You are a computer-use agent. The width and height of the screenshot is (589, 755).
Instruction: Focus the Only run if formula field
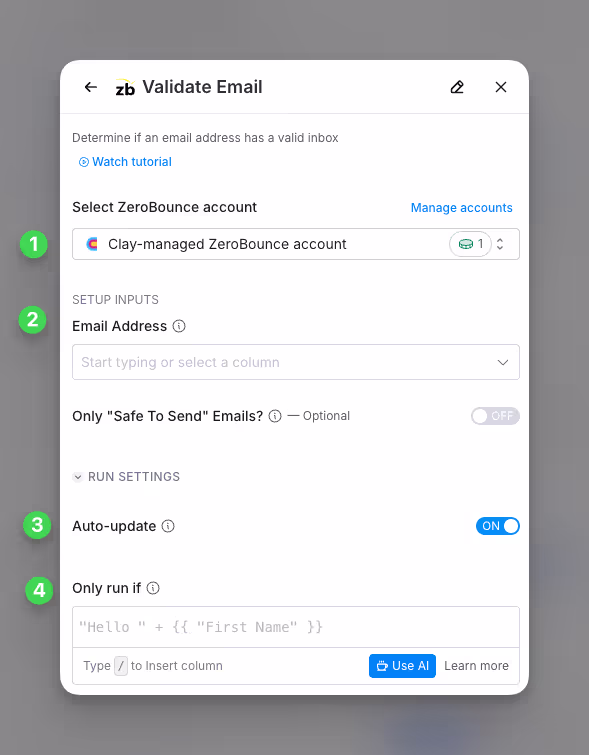coord(296,627)
